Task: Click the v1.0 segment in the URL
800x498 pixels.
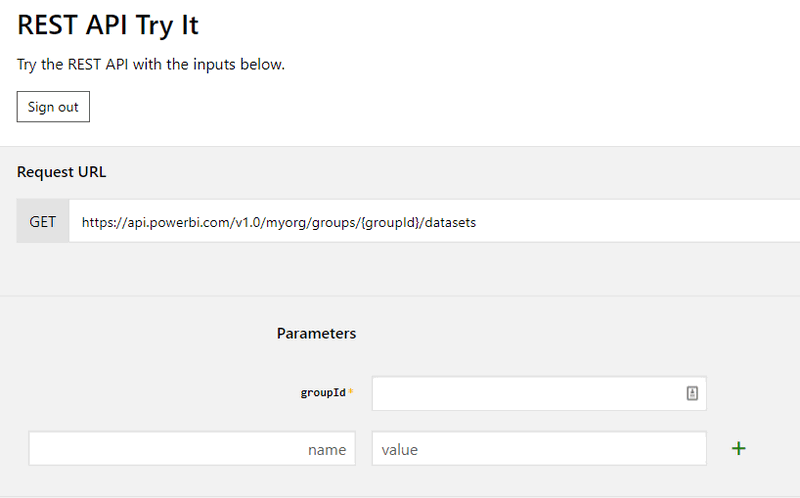Action: [247, 222]
